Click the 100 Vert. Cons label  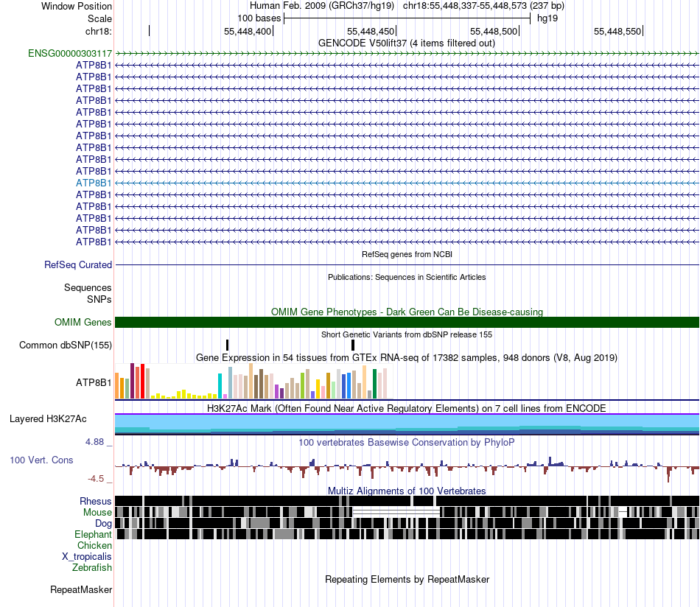click(41, 460)
